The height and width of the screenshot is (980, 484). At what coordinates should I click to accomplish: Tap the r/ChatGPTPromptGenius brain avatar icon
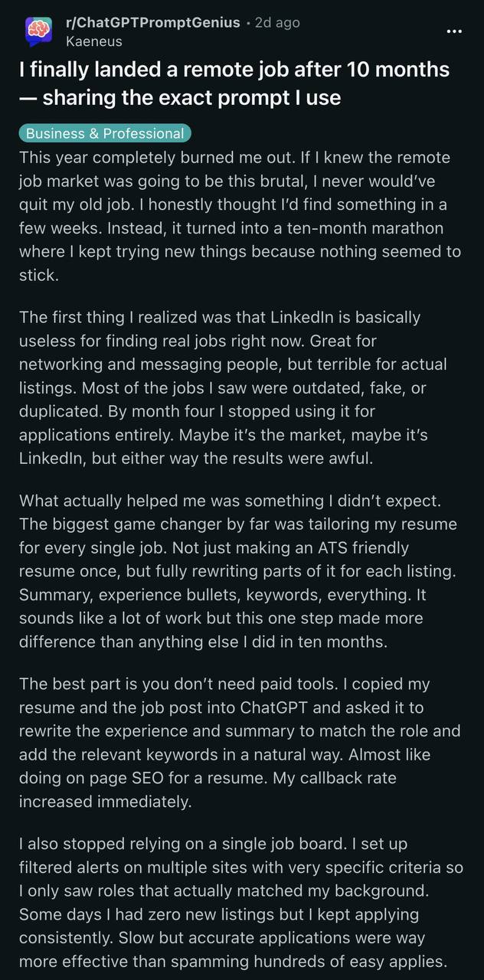[38, 31]
